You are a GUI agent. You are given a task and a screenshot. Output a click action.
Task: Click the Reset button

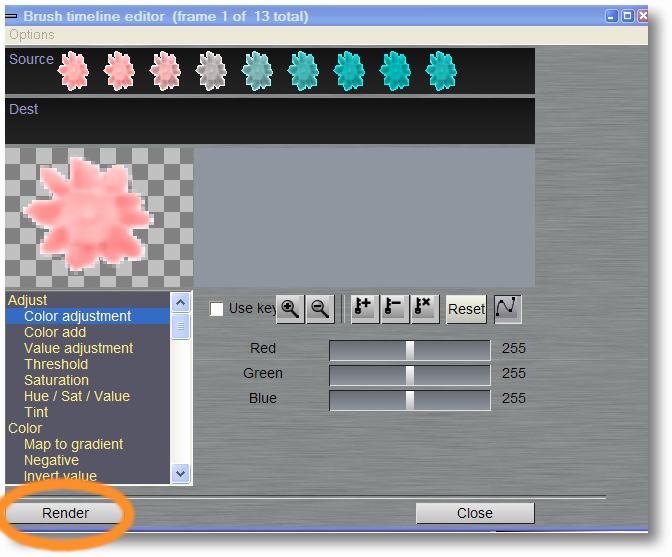pyautogui.click(x=466, y=309)
